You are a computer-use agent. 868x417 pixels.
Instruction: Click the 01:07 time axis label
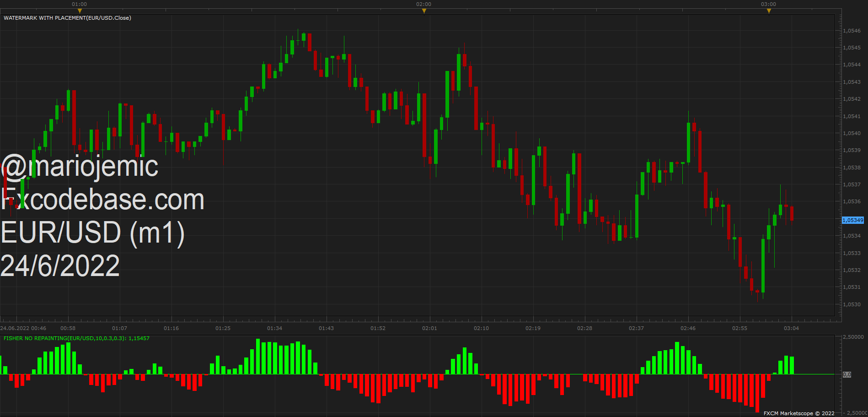[119, 328]
